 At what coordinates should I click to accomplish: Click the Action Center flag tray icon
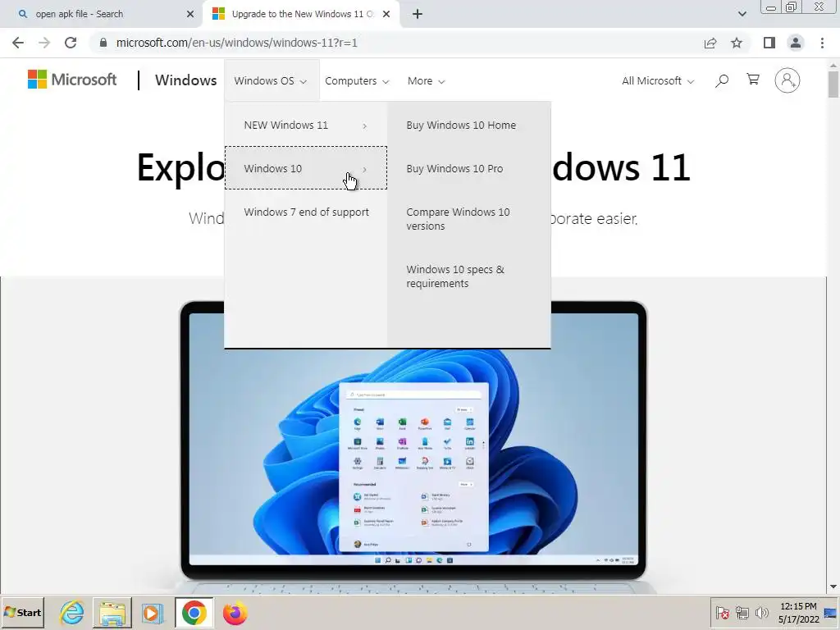tap(722, 613)
